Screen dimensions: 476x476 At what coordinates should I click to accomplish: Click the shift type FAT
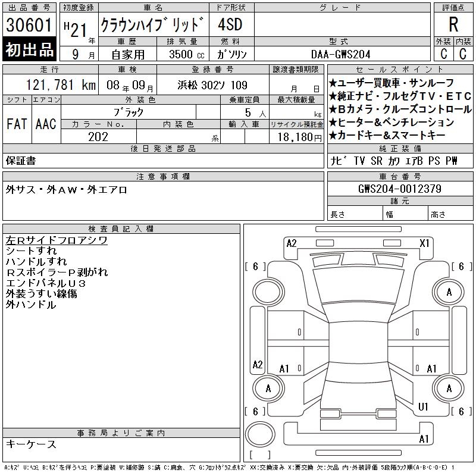point(17,124)
